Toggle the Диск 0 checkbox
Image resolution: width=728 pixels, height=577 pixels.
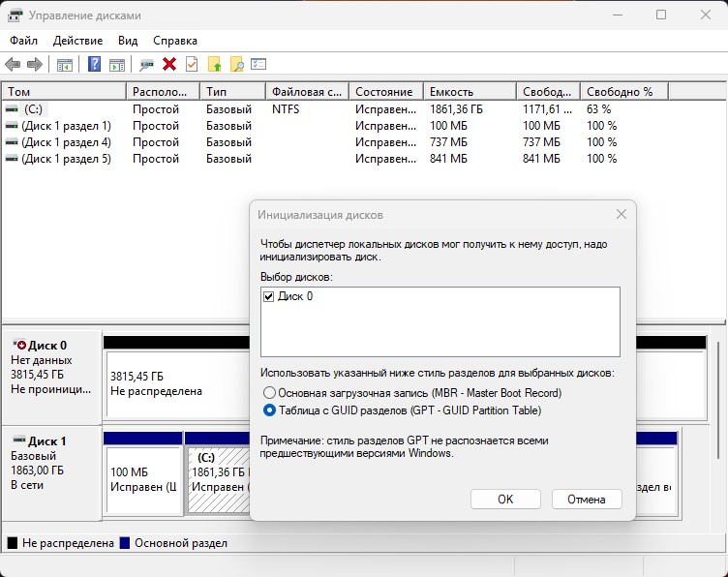(269, 297)
